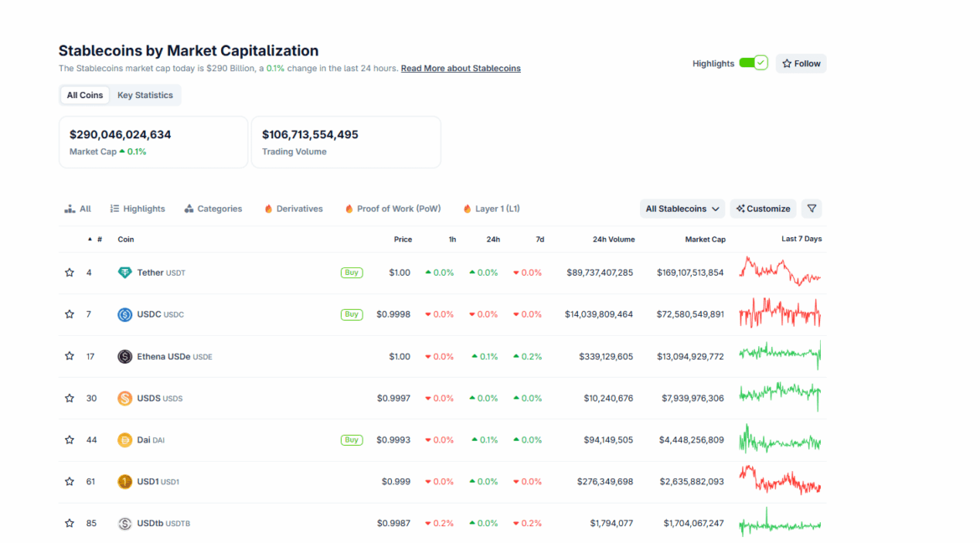Toggle the Highlights switch off
The width and height of the screenshot is (980, 543).
pyautogui.click(x=754, y=64)
